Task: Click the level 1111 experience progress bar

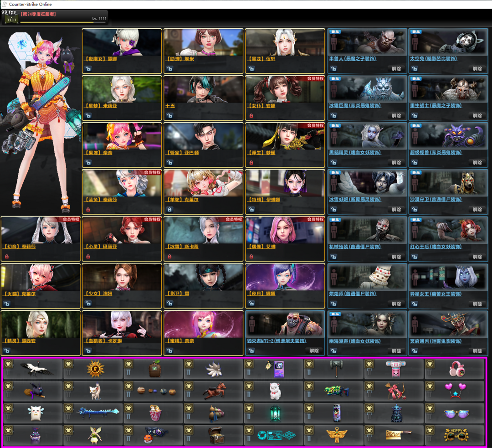Action: [x=63, y=23]
